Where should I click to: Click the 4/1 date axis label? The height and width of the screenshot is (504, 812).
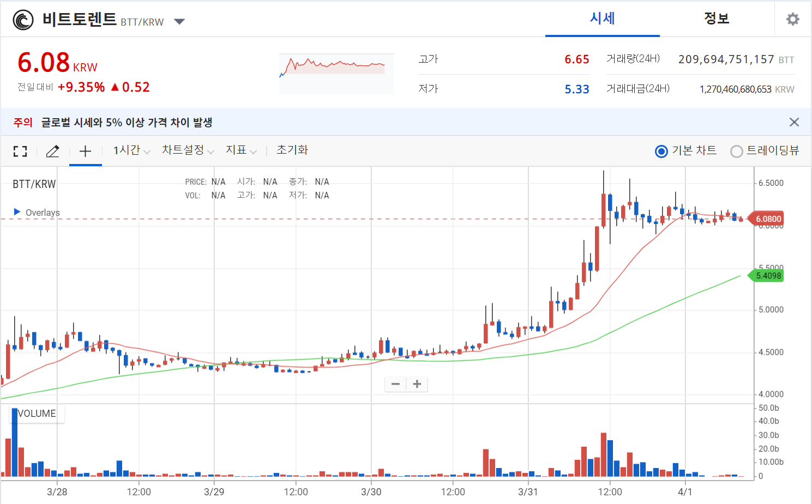pos(685,492)
